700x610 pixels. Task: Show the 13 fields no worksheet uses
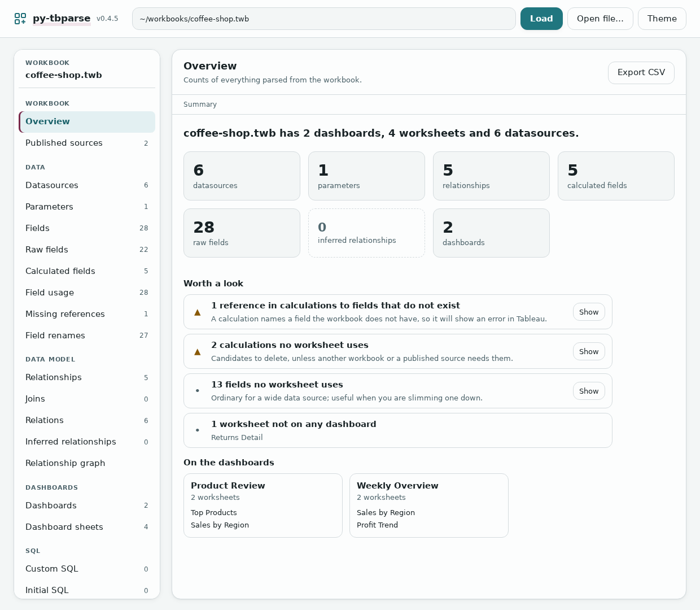point(589,391)
